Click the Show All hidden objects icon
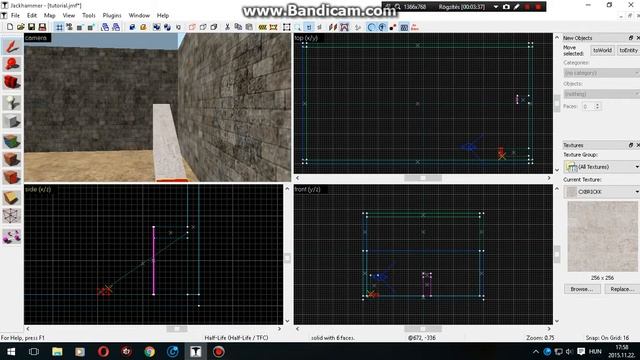 click(x=214, y=27)
